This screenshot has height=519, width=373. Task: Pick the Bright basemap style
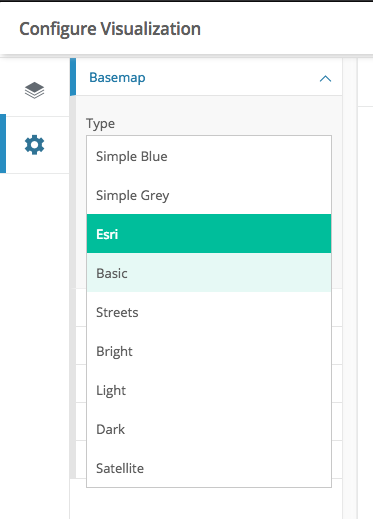point(209,351)
